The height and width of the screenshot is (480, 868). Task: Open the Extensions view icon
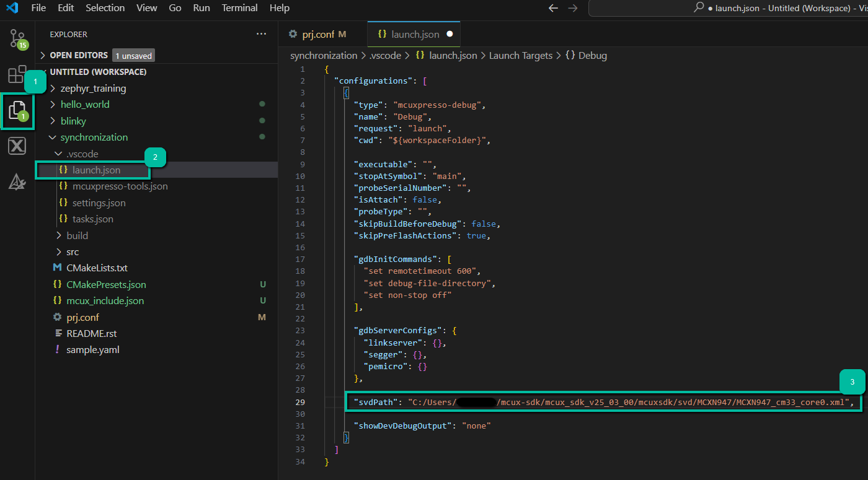click(x=17, y=75)
